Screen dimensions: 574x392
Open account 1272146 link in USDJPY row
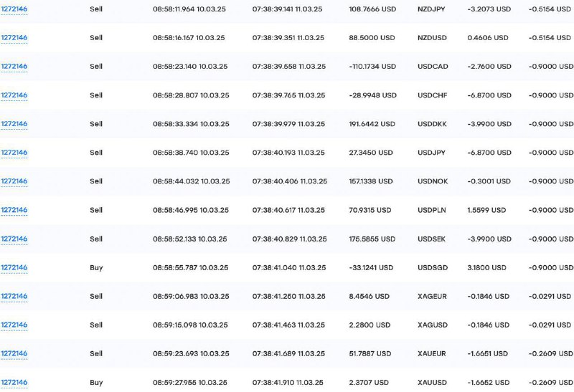[x=14, y=153]
